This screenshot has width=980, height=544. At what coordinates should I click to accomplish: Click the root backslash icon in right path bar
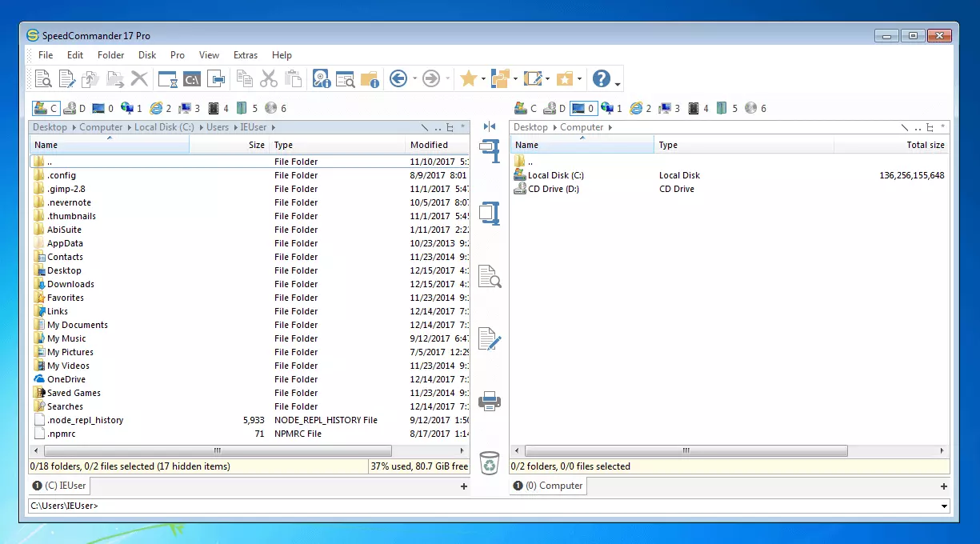pyautogui.click(x=905, y=127)
